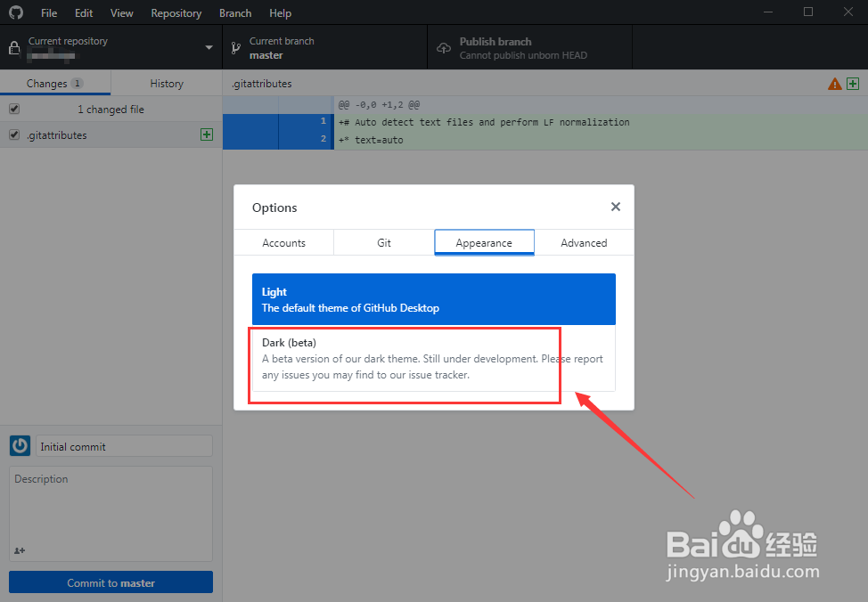Open the Git tab in Options
Screen dimensions: 868x602
pos(384,242)
